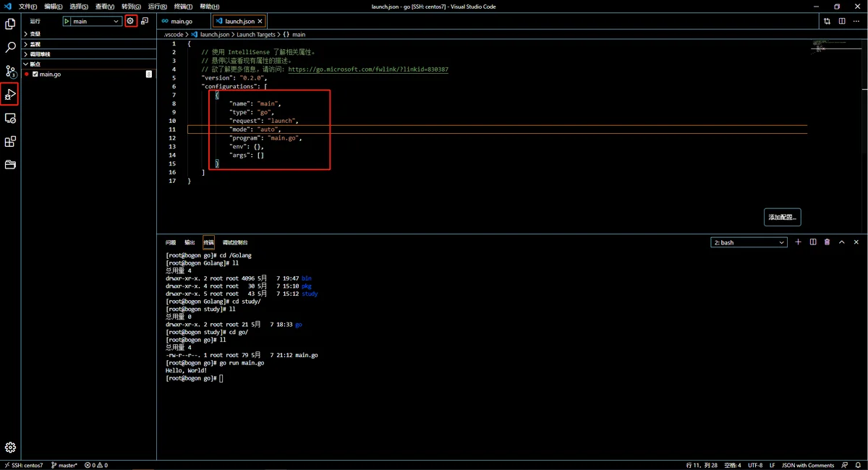Open the Explorer view in activity bar
The height and width of the screenshot is (470, 868).
click(x=10, y=24)
